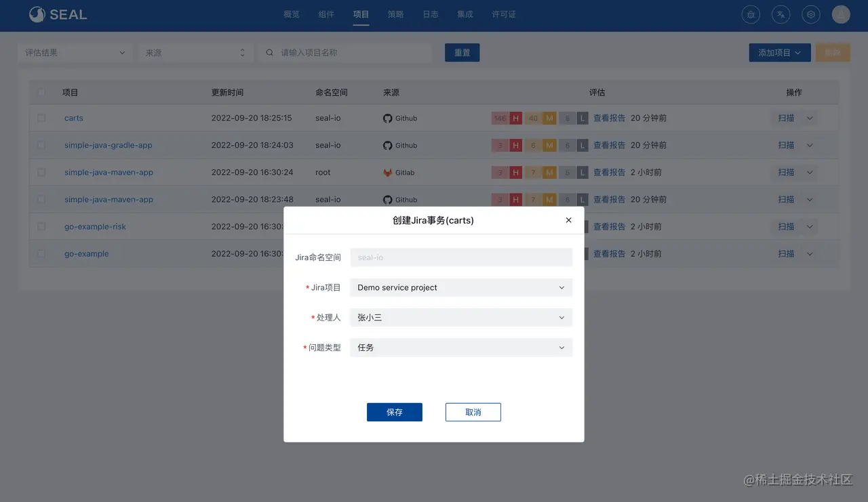This screenshot has width=868, height=502.
Task: Tick the checkbox for simple-java-gradle-app
Action: (41, 145)
